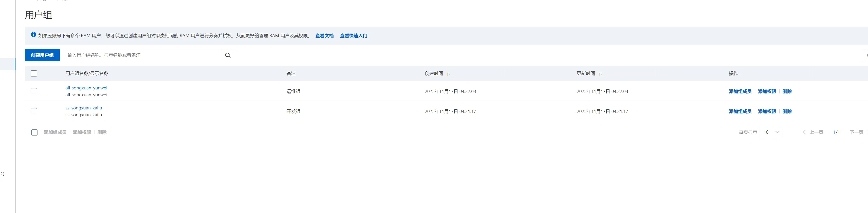Go to previous page arrow
The image size is (868, 213).
click(804, 132)
